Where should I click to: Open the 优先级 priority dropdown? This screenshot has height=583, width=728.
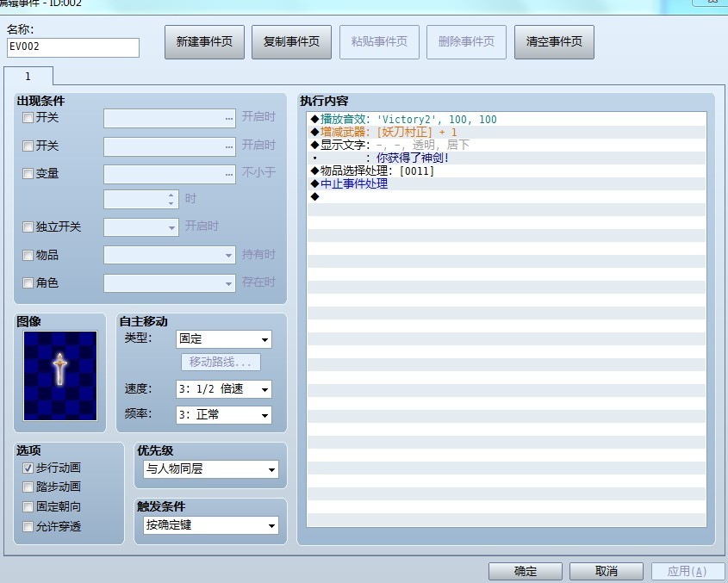point(211,469)
